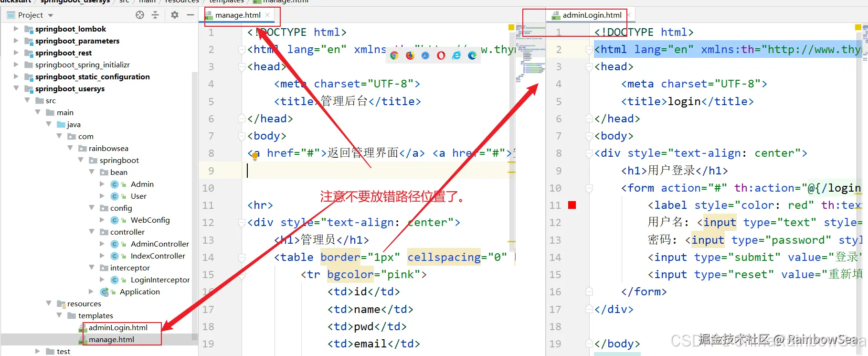Open in Chrome browser icon

(x=394, y=55)
